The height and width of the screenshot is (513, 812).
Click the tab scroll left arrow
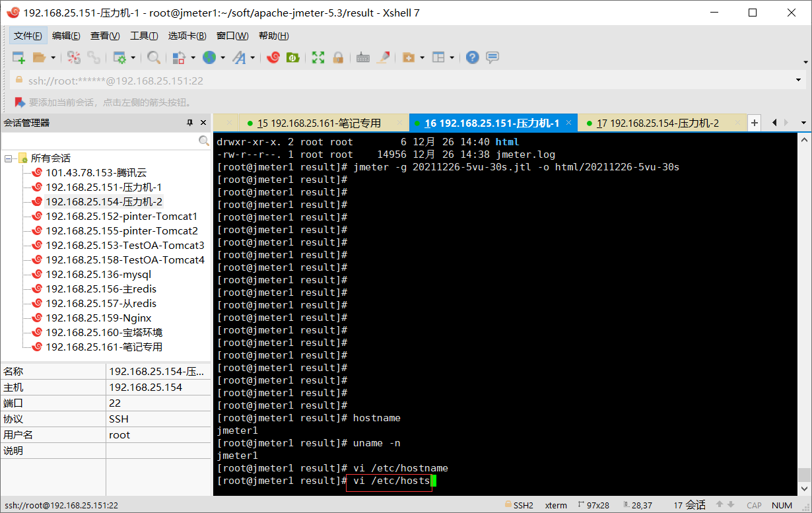pyautogui.click(x=774, y=123)
